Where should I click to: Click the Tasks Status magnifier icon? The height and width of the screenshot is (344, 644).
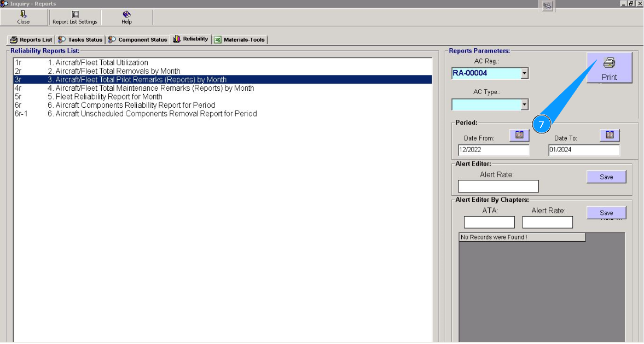[62, 40]
